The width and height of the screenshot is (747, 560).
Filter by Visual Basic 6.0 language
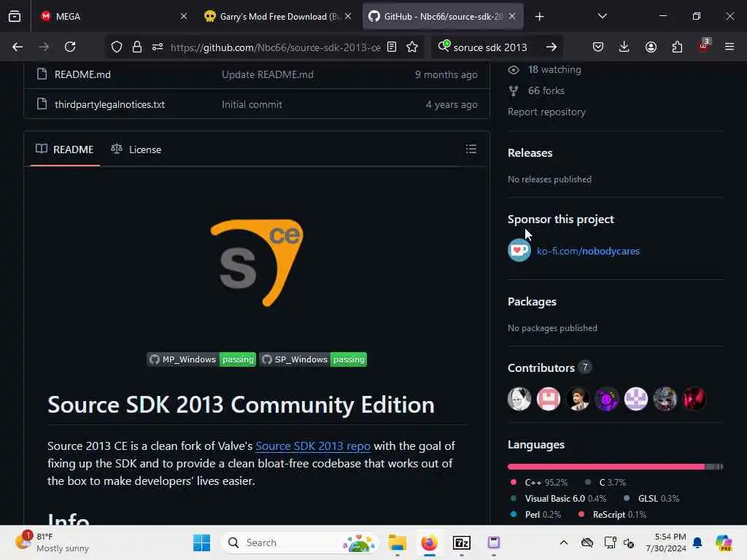558,499
